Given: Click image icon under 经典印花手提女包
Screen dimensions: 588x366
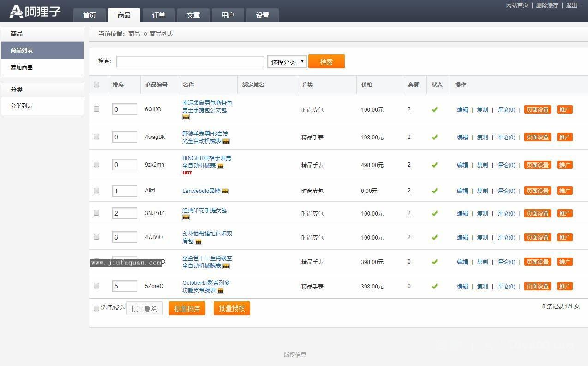Looking at the screenshot, I should pyautogui.click(x=186, y=217).
